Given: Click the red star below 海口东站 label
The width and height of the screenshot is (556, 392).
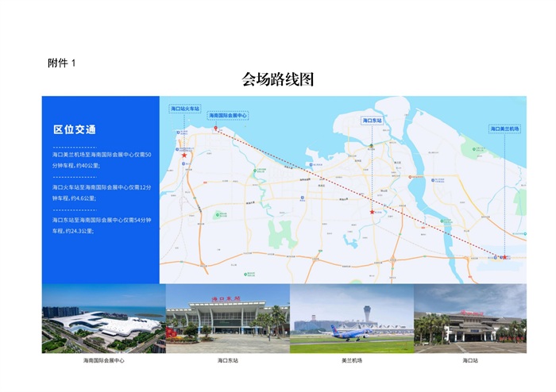Looking at the screenshot, I should 372,212.
